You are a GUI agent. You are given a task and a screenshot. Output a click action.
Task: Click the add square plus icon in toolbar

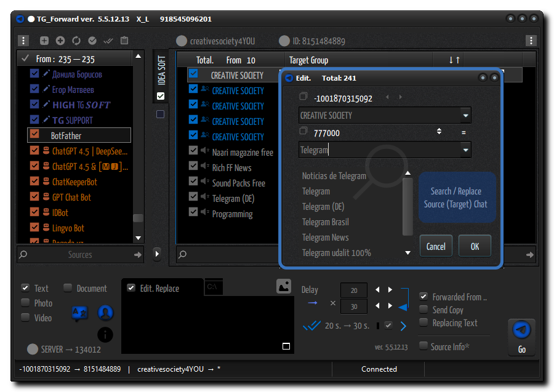(44, 41)
